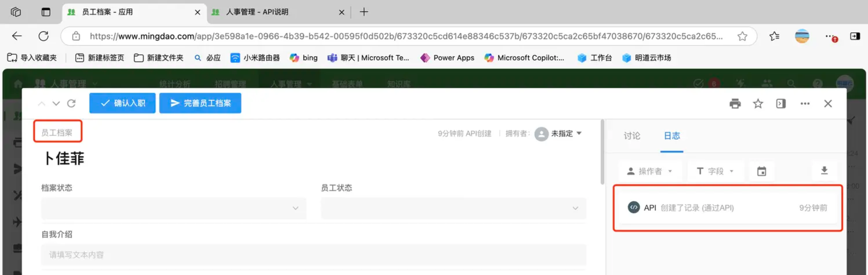Open the 新建标签页 bookmark
868x275 pixels.
coord(100,58)
